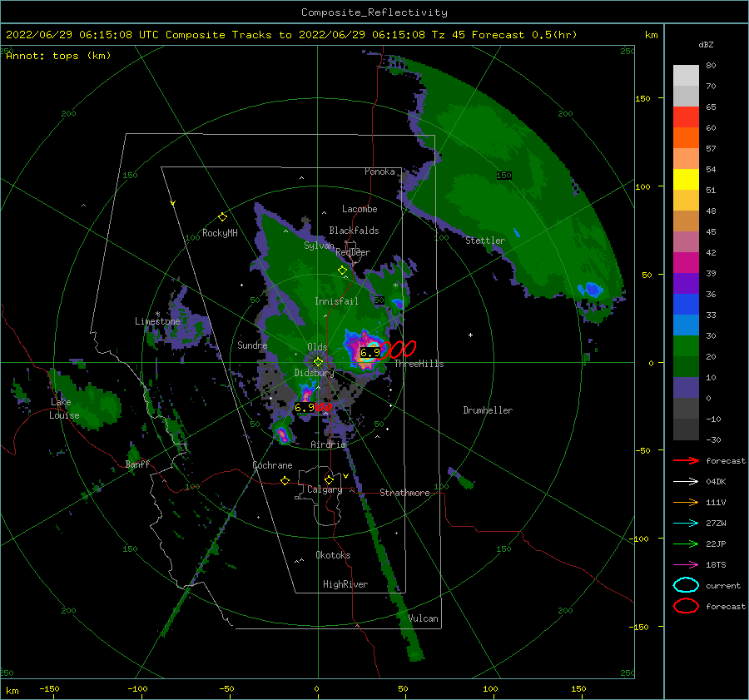The height and width of the screenshot is (700, 749).
Task: Click the yellow 51-54 dBZ legend swatch
Action: click(686, 180)
